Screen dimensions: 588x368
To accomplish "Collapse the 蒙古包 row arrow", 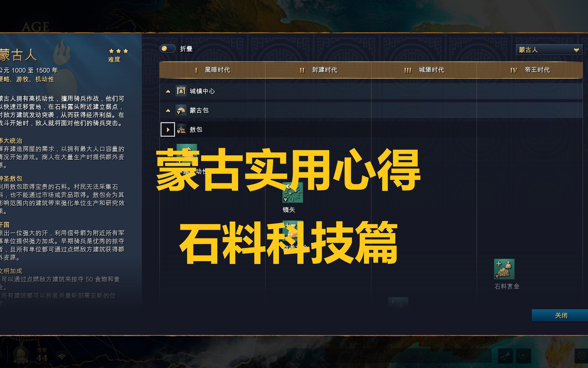I will (168, 110).
